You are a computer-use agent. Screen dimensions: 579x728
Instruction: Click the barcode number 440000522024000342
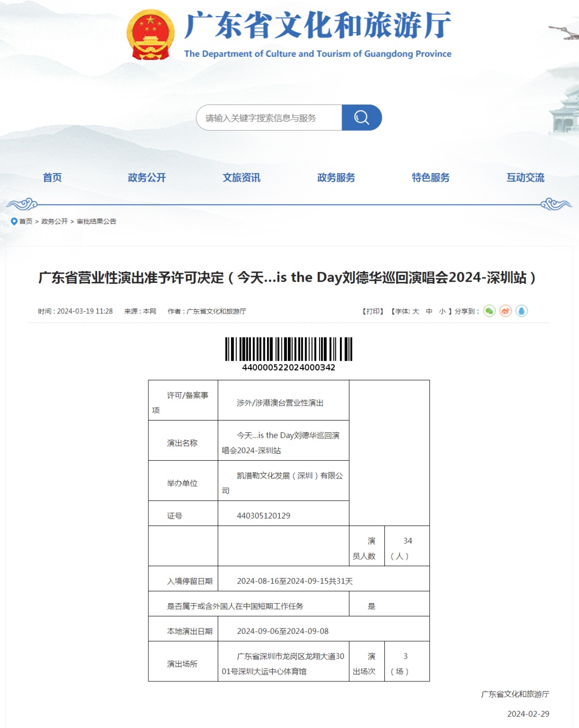(x=288, y=367)
